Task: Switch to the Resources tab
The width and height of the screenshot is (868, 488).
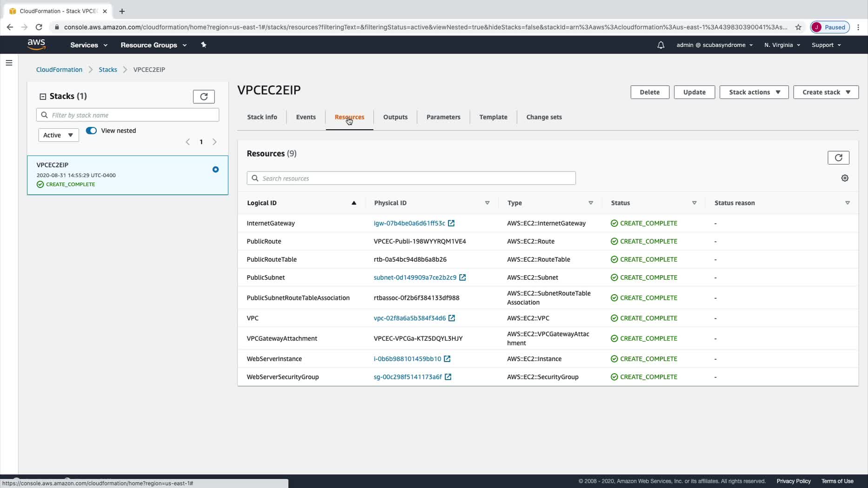Action: point(349,117)
